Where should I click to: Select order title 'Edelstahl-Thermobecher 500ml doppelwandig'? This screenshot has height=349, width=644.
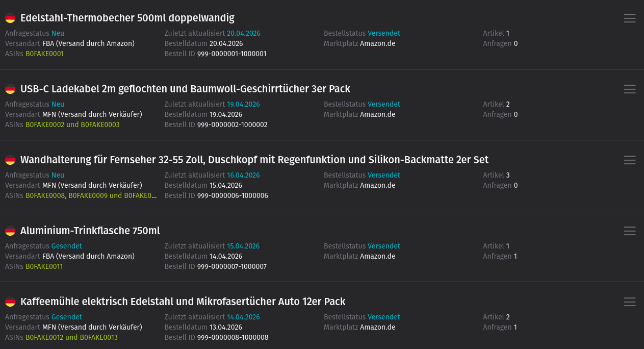coord(127,18)
